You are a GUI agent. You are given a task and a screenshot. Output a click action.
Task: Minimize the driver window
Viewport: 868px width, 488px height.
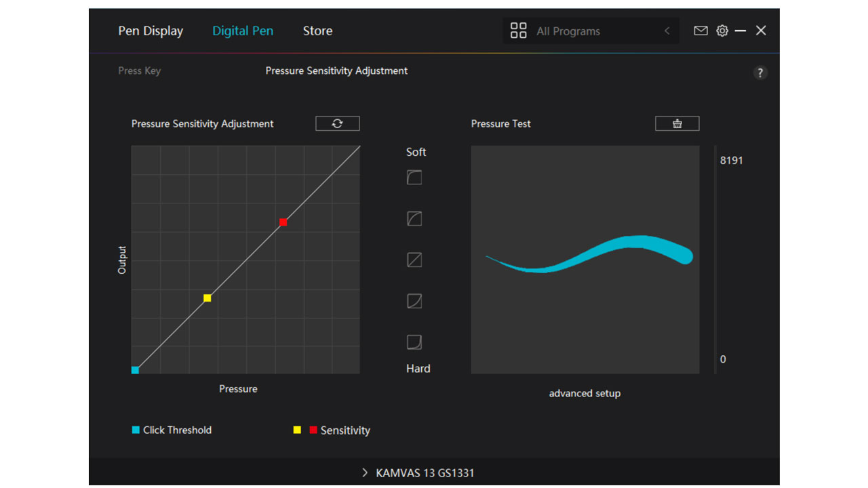(741, 30)
